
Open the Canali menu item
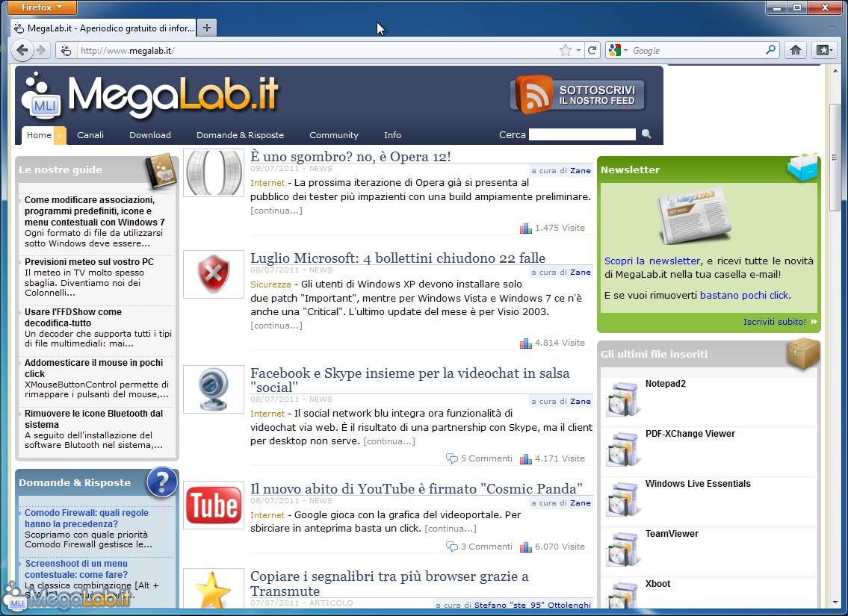90,135
